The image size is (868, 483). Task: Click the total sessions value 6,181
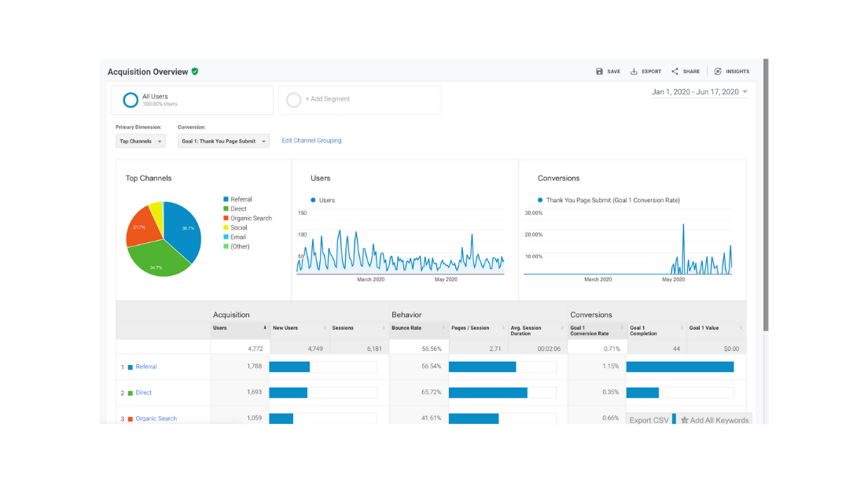pyautogui.click(x=374, y=348)
